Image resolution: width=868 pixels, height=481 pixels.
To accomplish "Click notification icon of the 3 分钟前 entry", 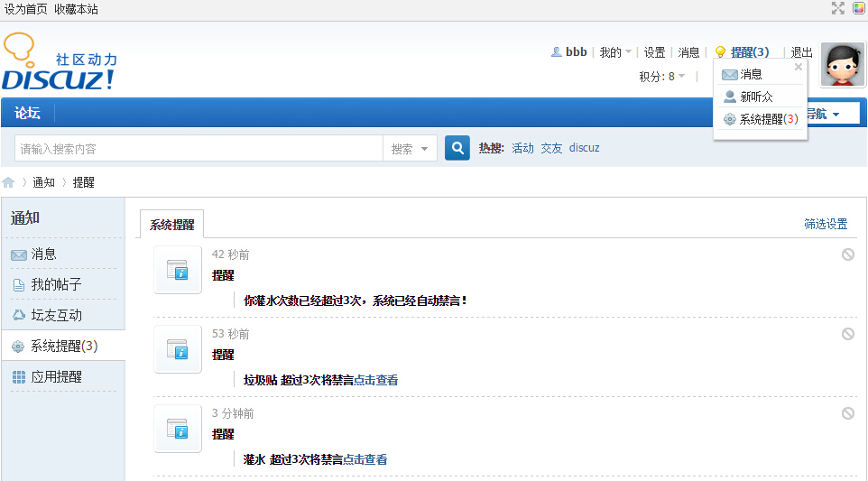I will [178, 429].
